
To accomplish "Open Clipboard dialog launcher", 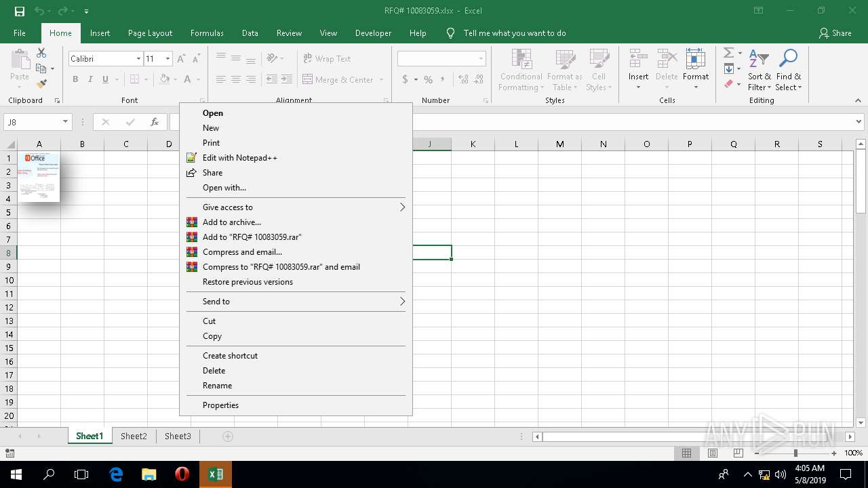I will click(x=57, y=100).
